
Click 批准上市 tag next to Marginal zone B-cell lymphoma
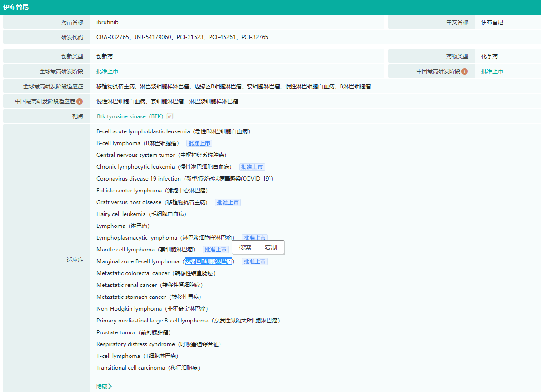point(255,261)
